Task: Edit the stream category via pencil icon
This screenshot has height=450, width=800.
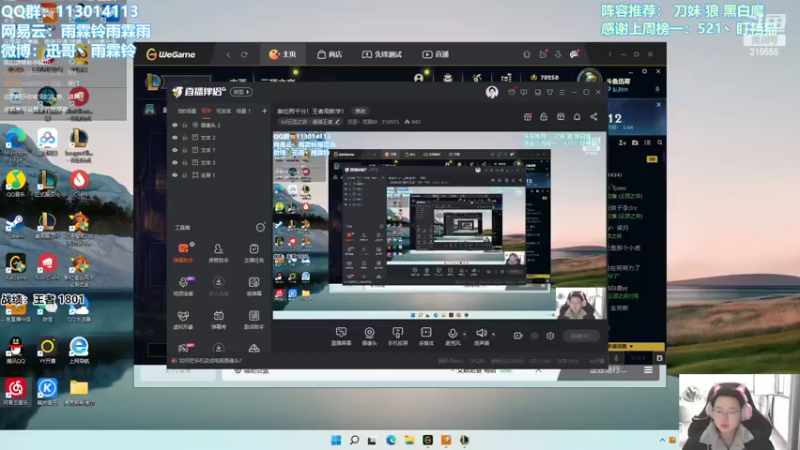Action: pyautogui.click(x=337, y=122)
